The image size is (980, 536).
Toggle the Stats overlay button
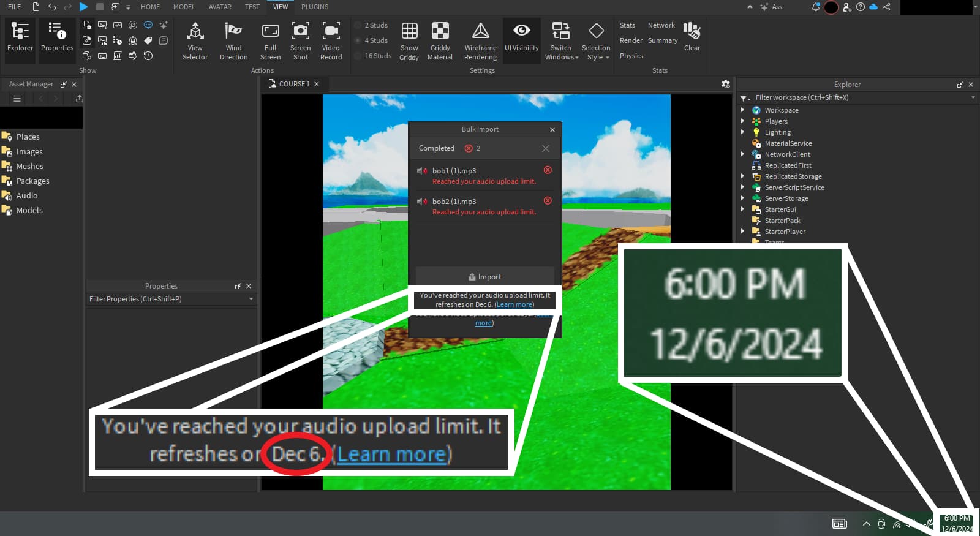[x=627, y=25]
